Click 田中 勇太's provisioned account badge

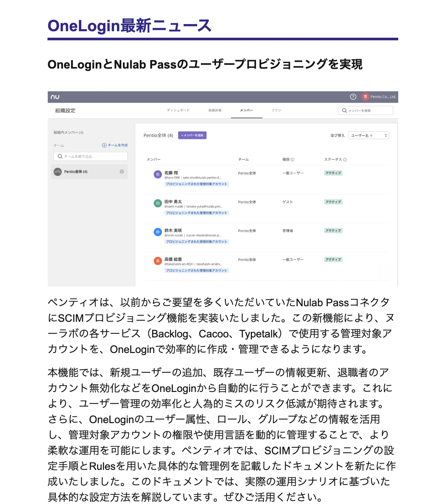[196, 213]
